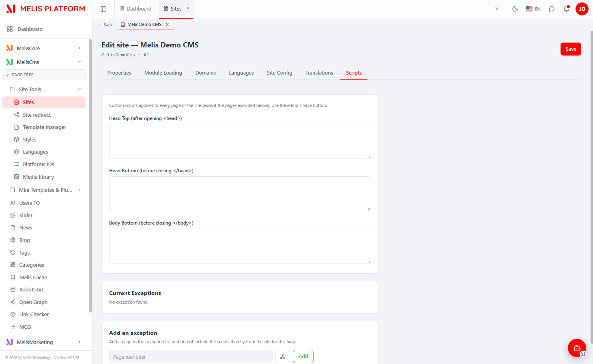Switch to the Dashboard top tab
The width and height of the screenshot is (593, 364).
pos(135,9)
